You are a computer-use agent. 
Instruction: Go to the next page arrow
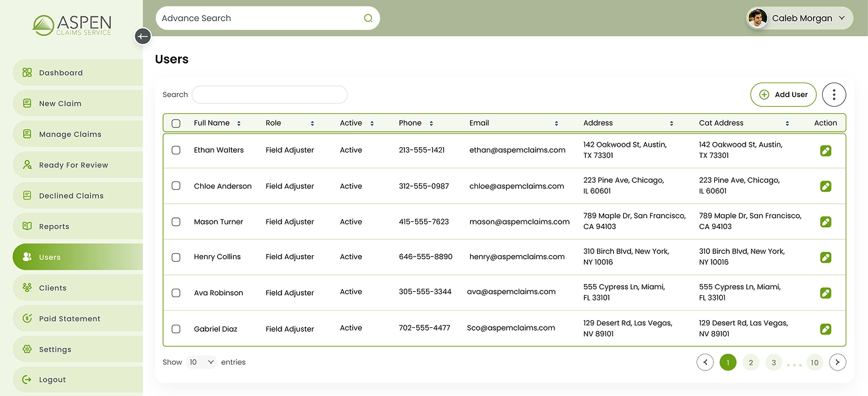[837, 362]
